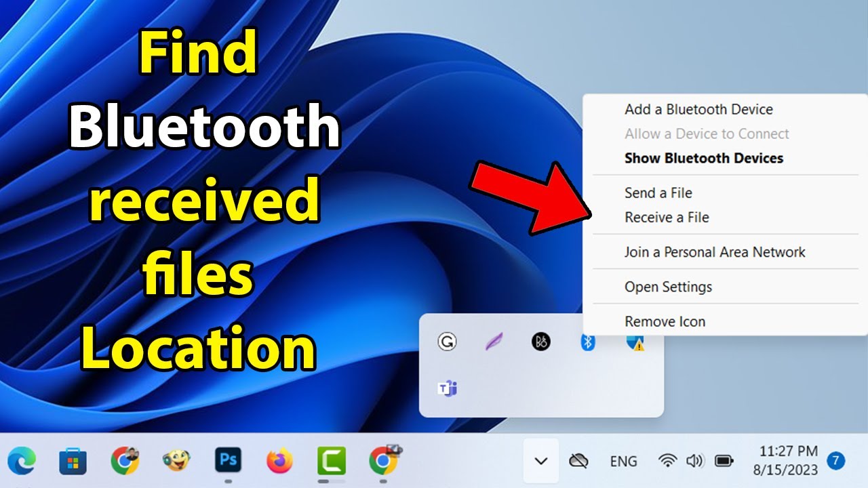The height and width of the screenshot is (488, 868).
Task: Click the Bluetooth tray icon
Action: coord(588,342)
